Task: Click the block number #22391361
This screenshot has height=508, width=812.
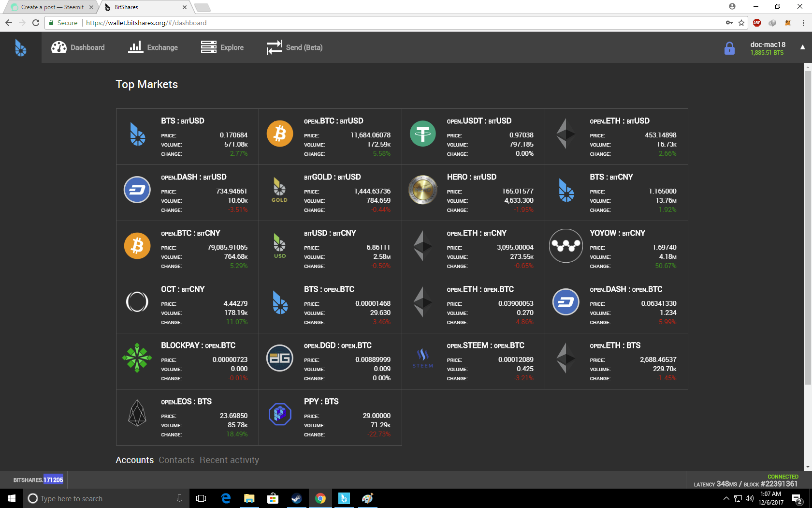Action: click(x=779, y=484)
